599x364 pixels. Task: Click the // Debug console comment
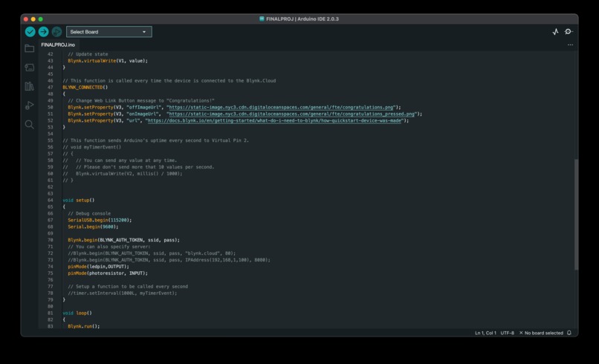[89, 213]
